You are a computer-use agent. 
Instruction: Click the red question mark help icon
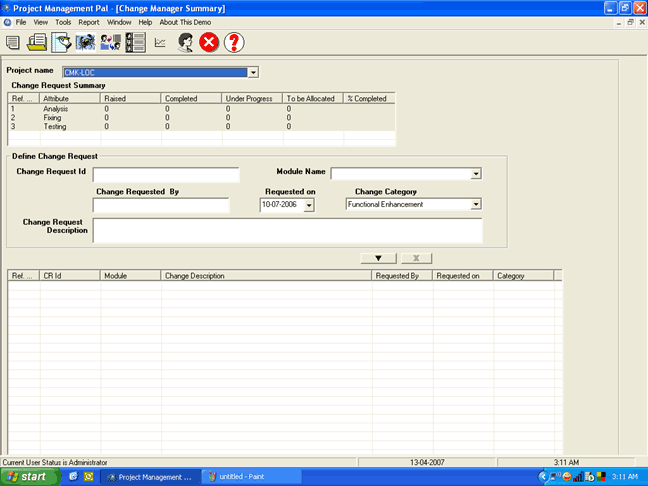pos(234,42)
